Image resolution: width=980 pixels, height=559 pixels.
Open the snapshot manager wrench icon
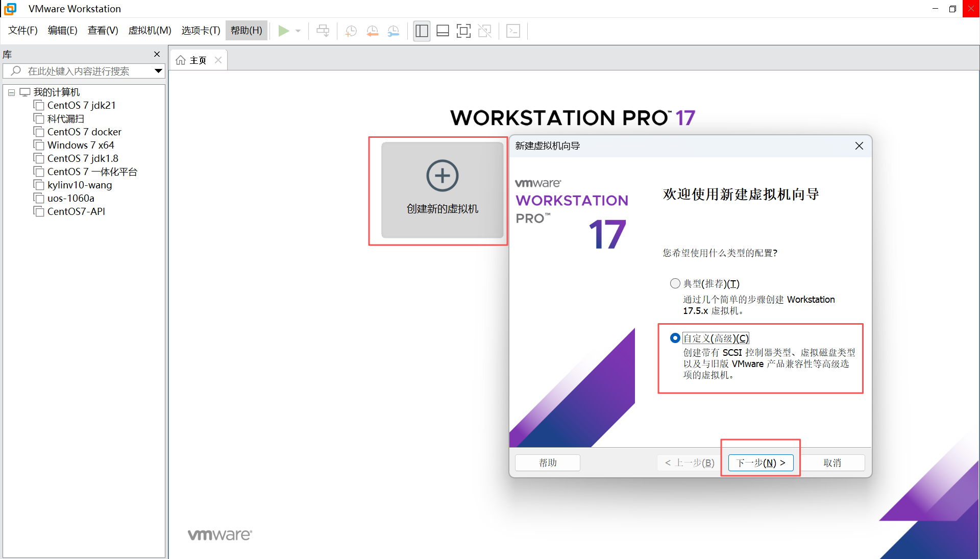[x=394, y=31]
